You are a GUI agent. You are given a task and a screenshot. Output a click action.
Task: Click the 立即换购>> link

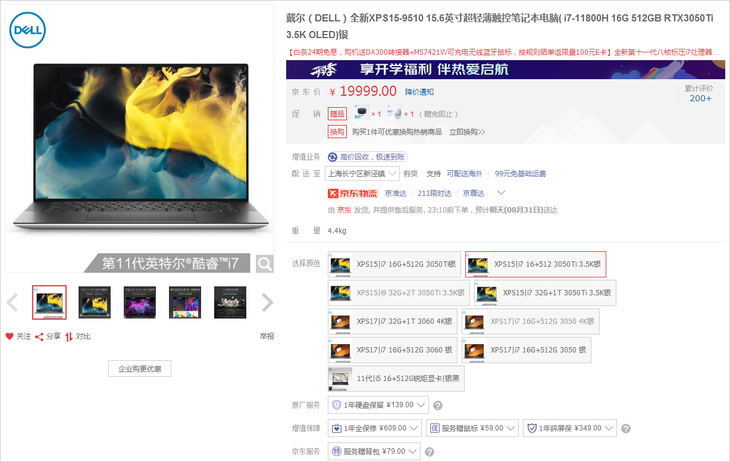click(466, 132)
